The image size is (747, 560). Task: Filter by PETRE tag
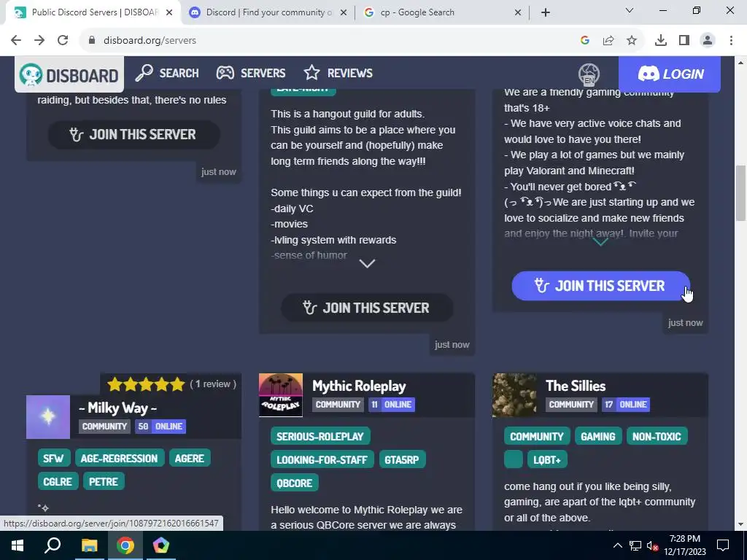[104, 482]
